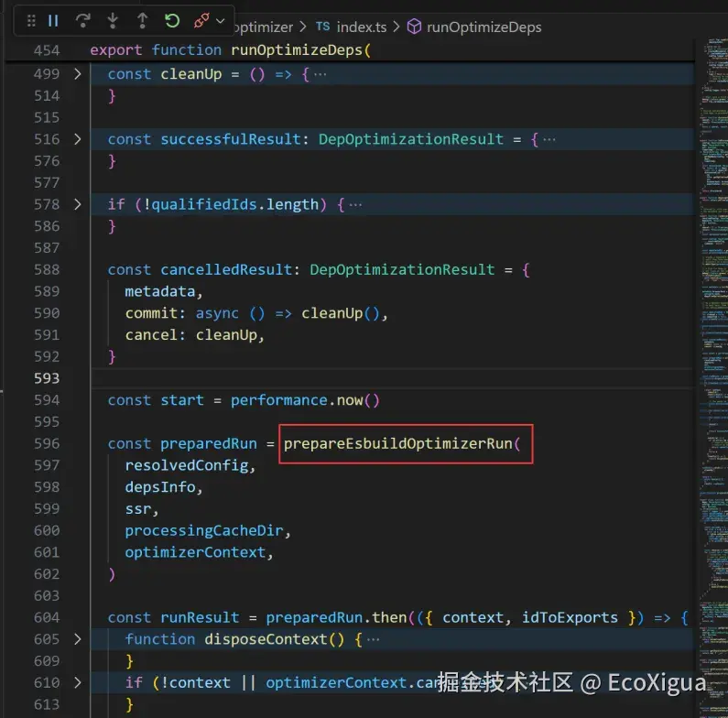The image size is (728, 718).
Task: Click metadata property on line 589
Action: [x=159, y=291]
